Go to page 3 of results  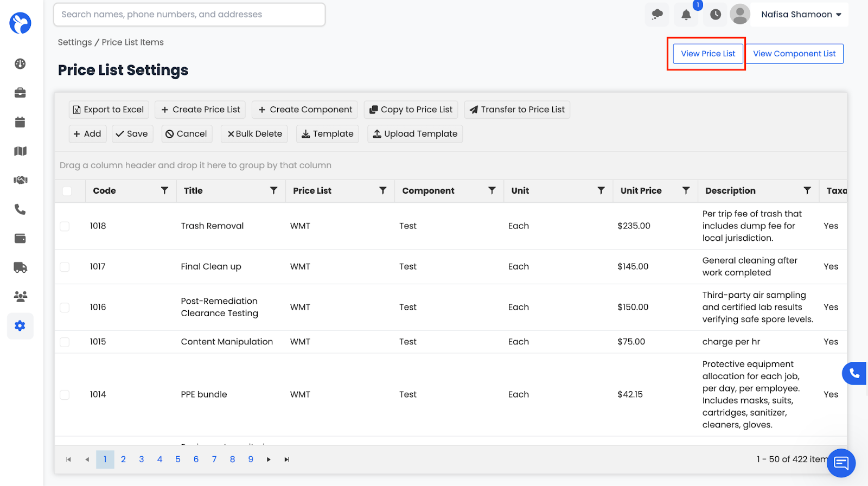(x=142, y=459)
